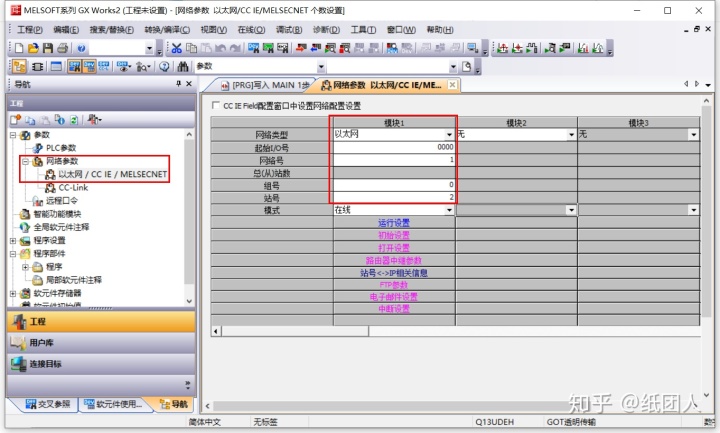Screen dimensions: 720x433
Task: Open the Module 3 模式 dropdown
Action: [x=693, y=210]
